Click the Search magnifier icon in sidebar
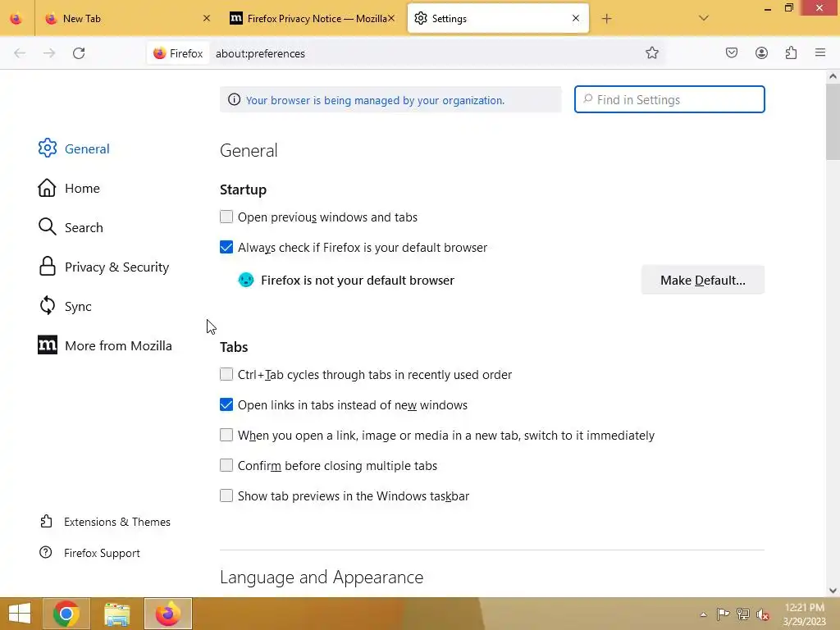The height and width of the screenshot is (630, 840). coord(47,227)
